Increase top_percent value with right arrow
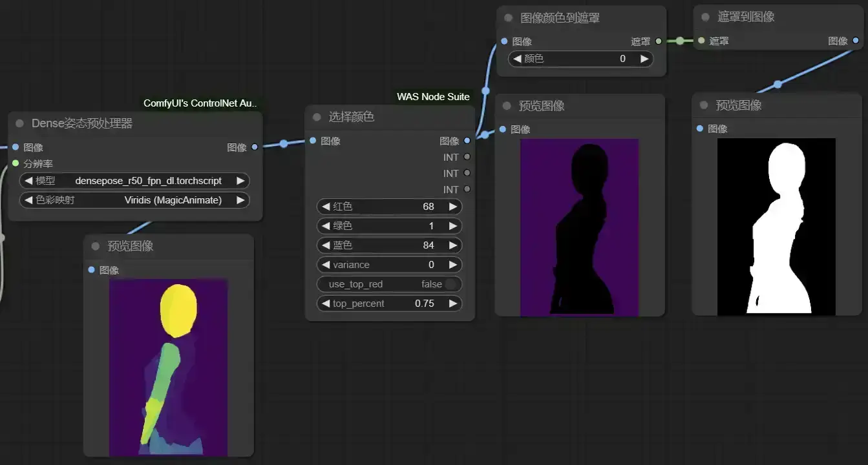868x465 pixels. point(453,304)
